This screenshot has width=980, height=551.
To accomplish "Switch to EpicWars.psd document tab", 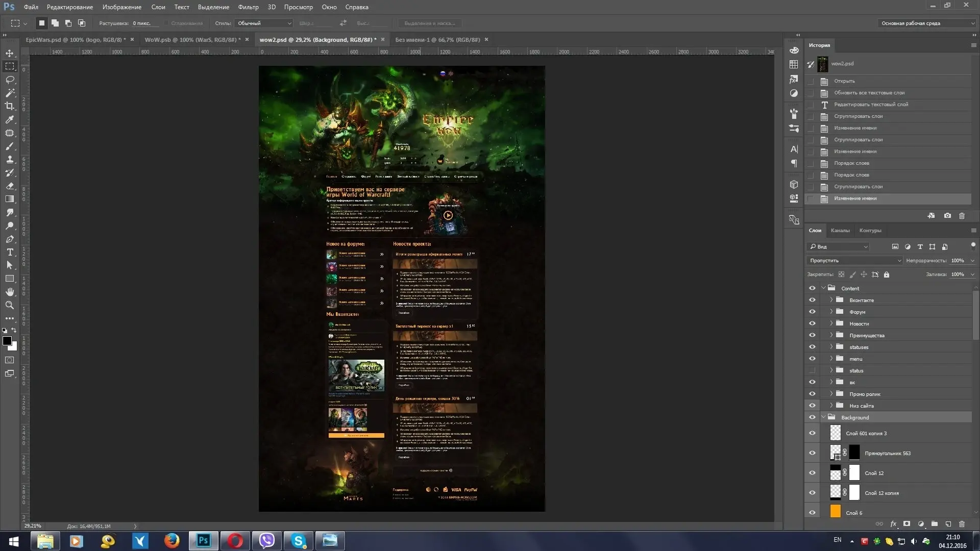I will [76, 40].
